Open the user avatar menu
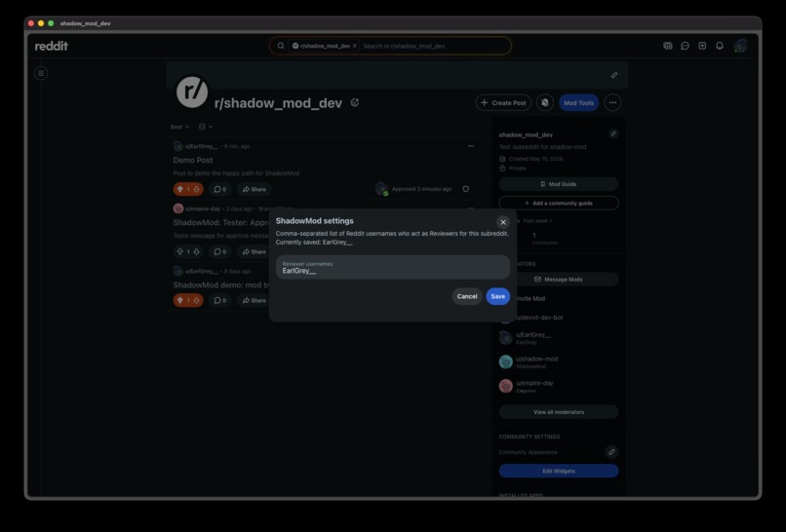This screenshot has height=532, width=786. (740, 46)
